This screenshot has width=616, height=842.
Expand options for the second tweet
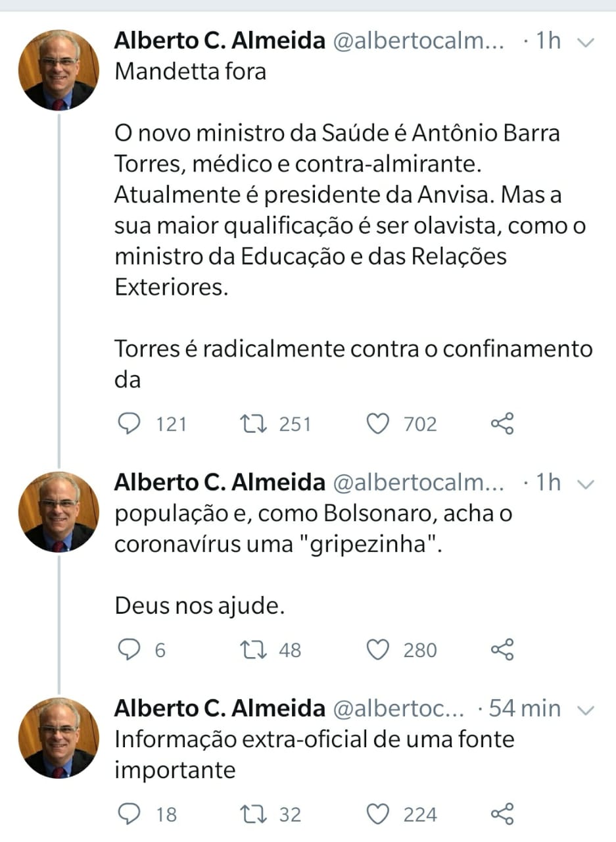click(x=585, y=485)
